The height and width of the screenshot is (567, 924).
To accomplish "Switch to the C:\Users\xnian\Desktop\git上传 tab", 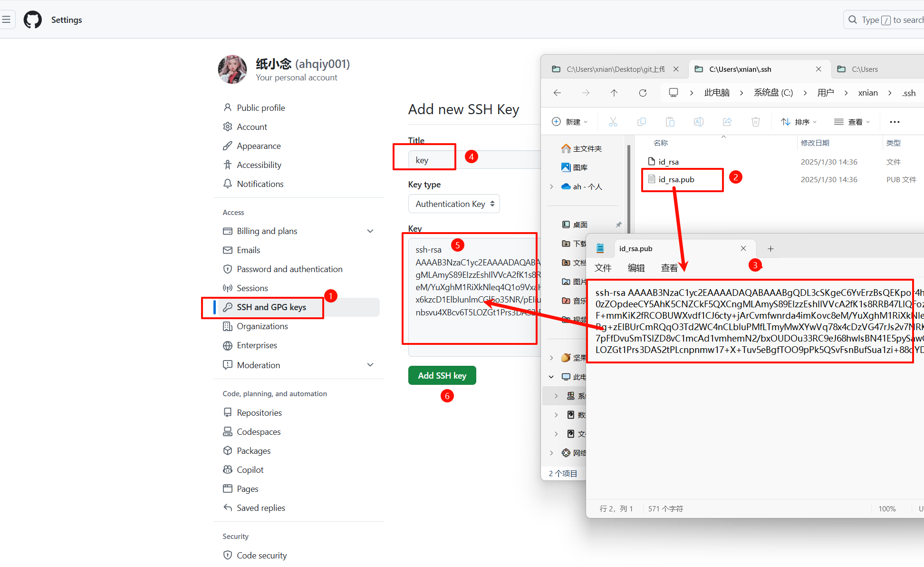I will point(615,69).
